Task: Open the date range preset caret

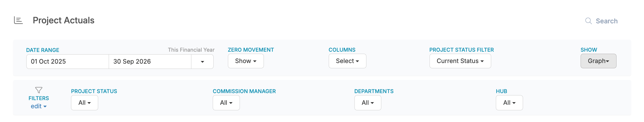Action: pyautogui.click(x=202, y=62)
